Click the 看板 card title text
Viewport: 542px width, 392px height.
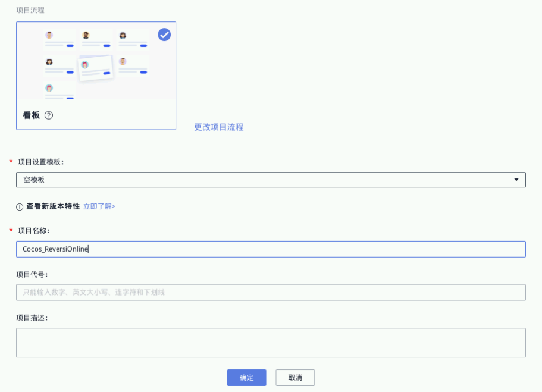(32, 115)
